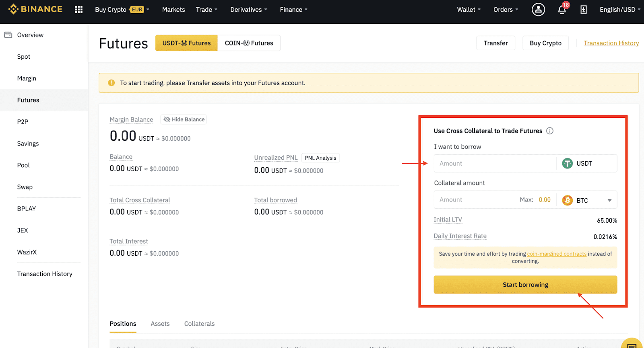The width and height of the screenshot is (644, 349).
Task: Open the Transaction History link at top right
Action: coord(611,43)
